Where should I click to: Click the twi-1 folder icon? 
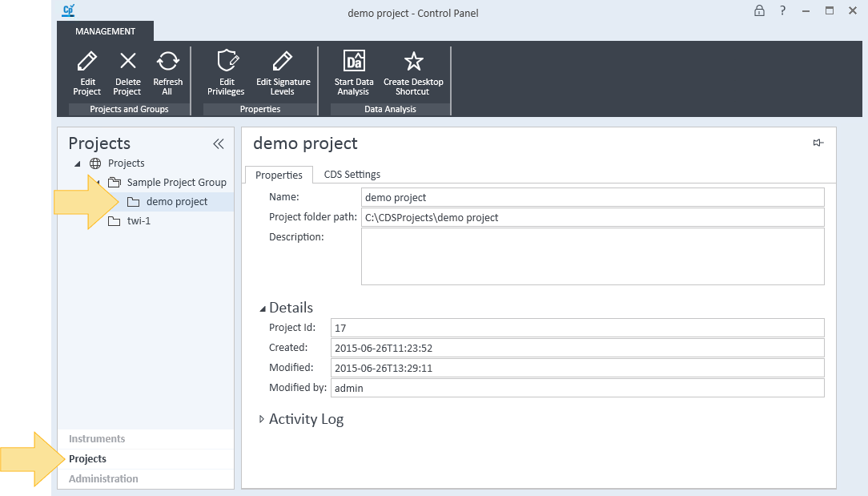tap(114, 221)
